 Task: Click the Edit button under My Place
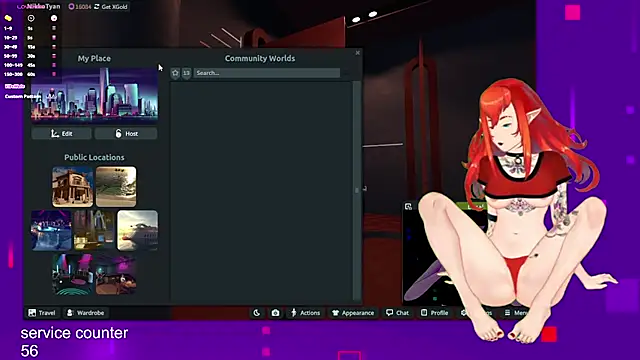(62, 133)
